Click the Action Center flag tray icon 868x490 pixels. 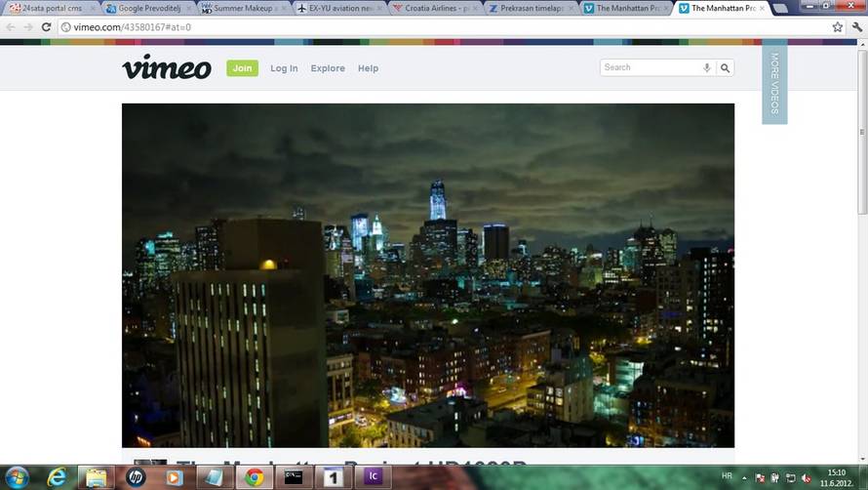[760, 478]
